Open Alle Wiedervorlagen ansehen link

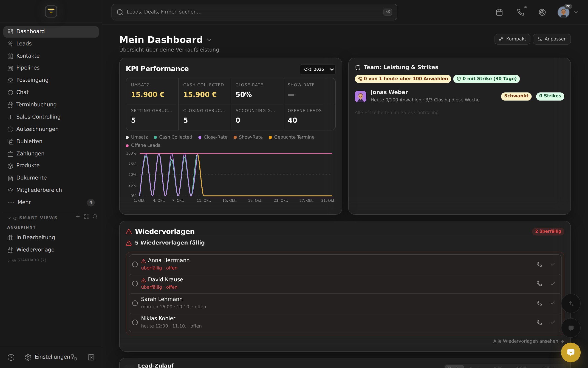[x=529, y=341]
